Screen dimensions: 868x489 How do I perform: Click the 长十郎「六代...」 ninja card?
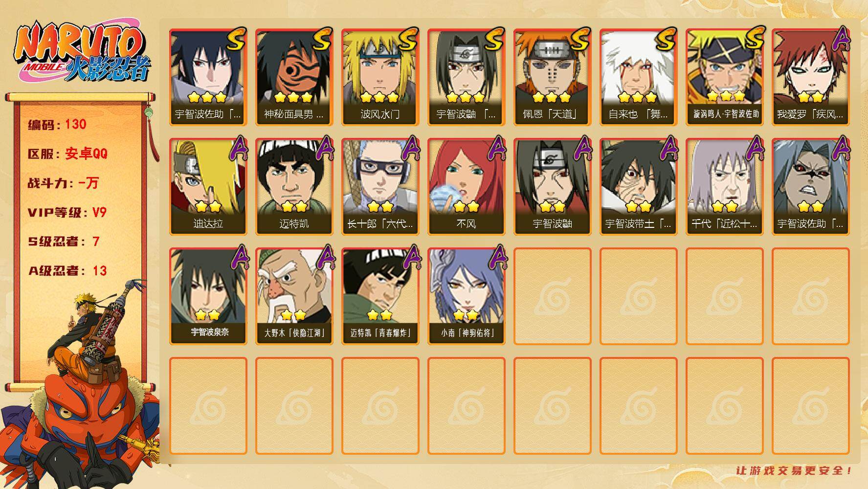coord(380,186)
